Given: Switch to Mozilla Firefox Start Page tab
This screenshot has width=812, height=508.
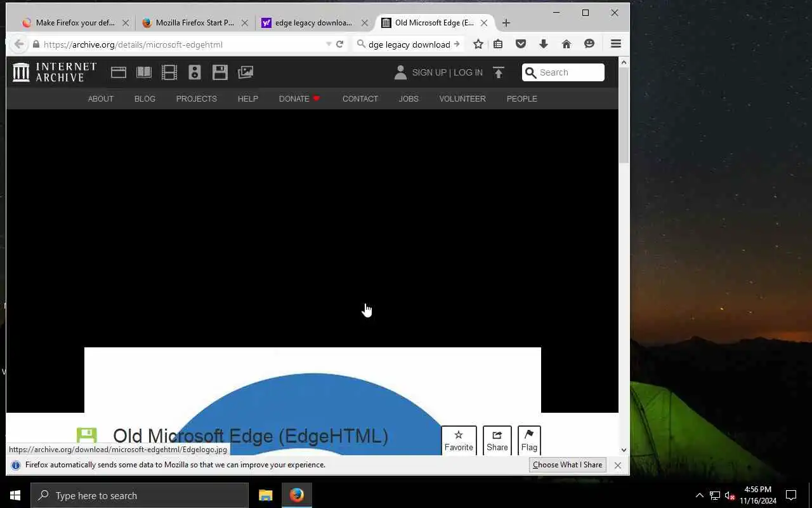Looking at the screenshot, I should click(x=189, y=23).
